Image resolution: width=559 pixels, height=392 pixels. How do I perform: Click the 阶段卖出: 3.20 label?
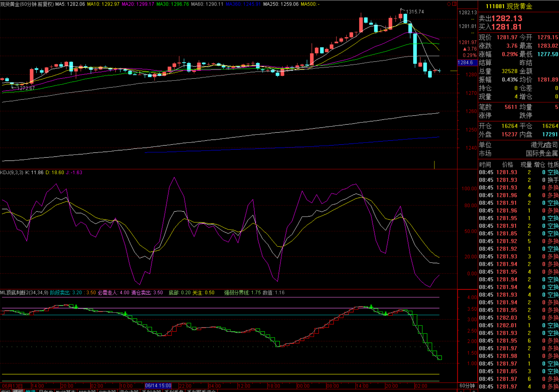click(x=66, y=292)
